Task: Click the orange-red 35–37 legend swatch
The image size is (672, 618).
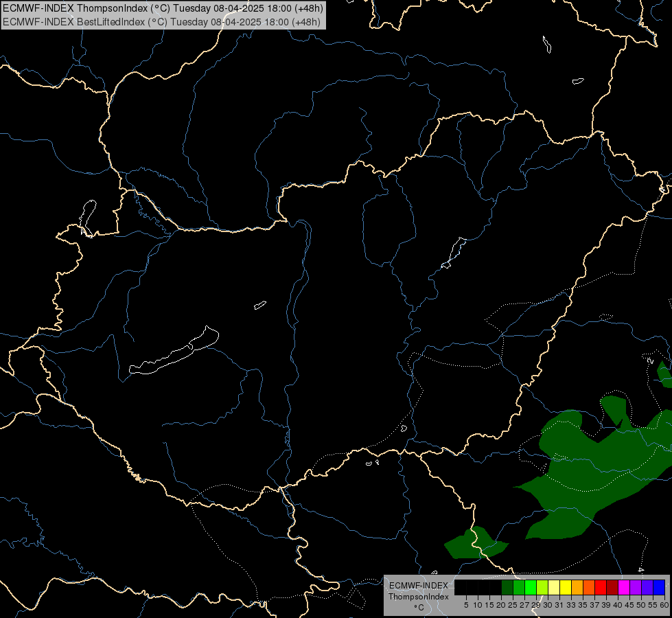Action: [589, 587]
